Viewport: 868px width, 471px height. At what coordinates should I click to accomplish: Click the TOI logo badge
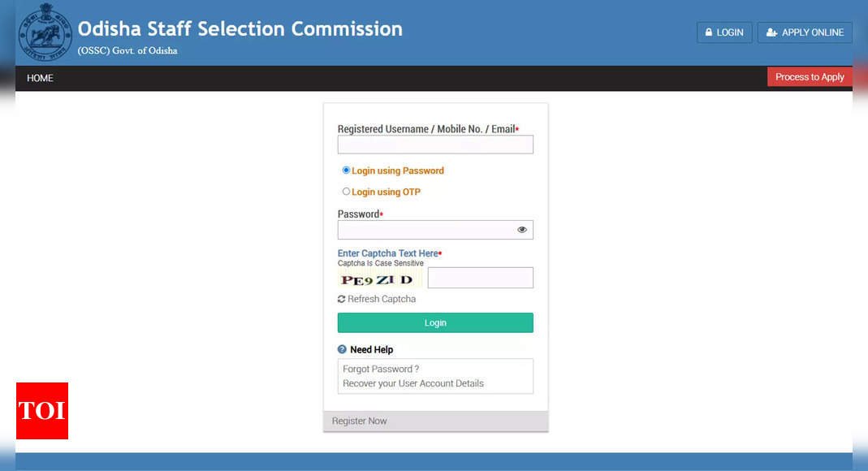click(41, 411)
